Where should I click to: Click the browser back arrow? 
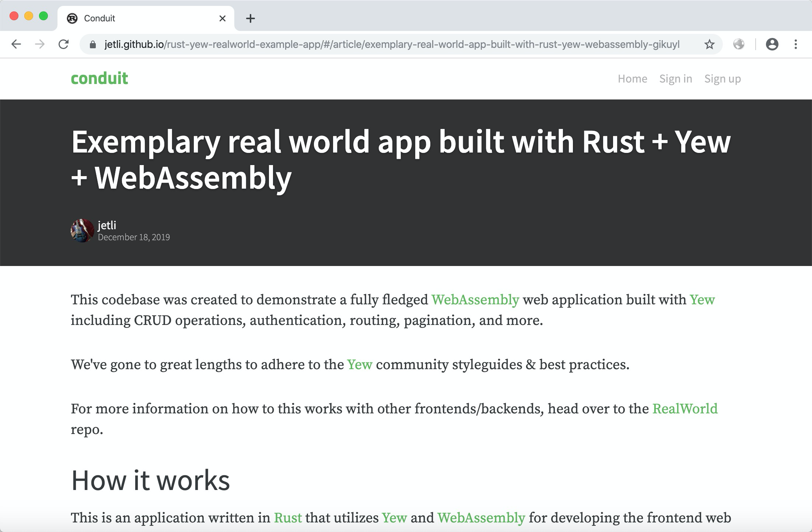(16, 45)
